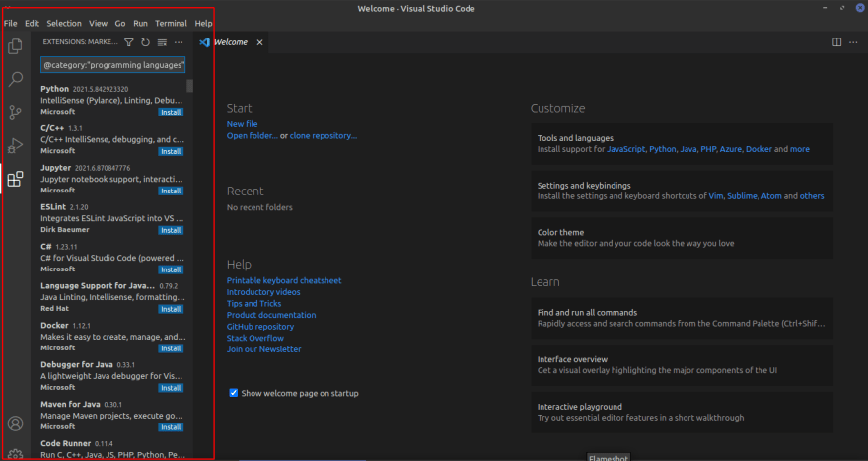Open Extensions panel more actions menu

pyautogui.click(x=179, y=42)
